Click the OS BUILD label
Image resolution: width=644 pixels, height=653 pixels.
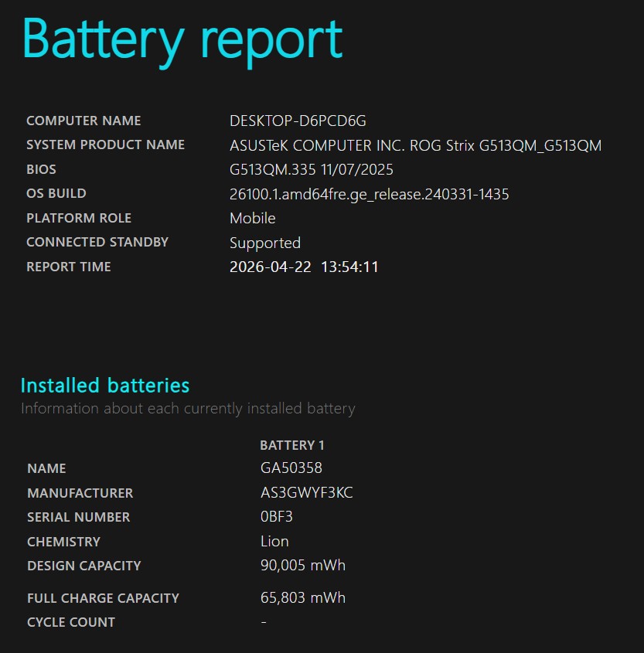coord(56,193)
